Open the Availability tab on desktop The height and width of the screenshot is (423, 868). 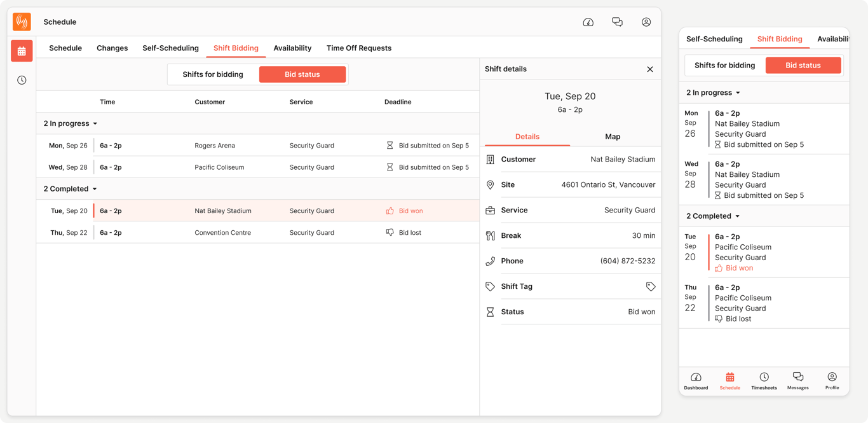click(x=292, y=48)
